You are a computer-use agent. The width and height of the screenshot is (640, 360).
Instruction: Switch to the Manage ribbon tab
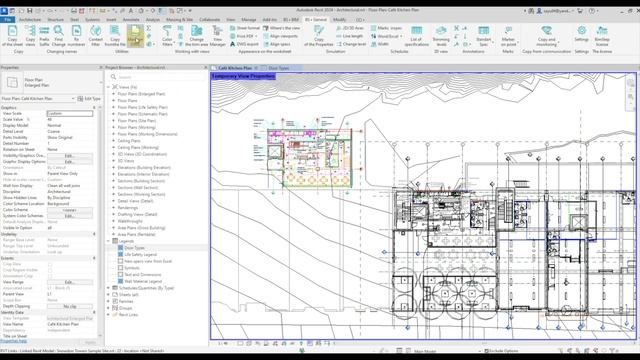point(249,20)
